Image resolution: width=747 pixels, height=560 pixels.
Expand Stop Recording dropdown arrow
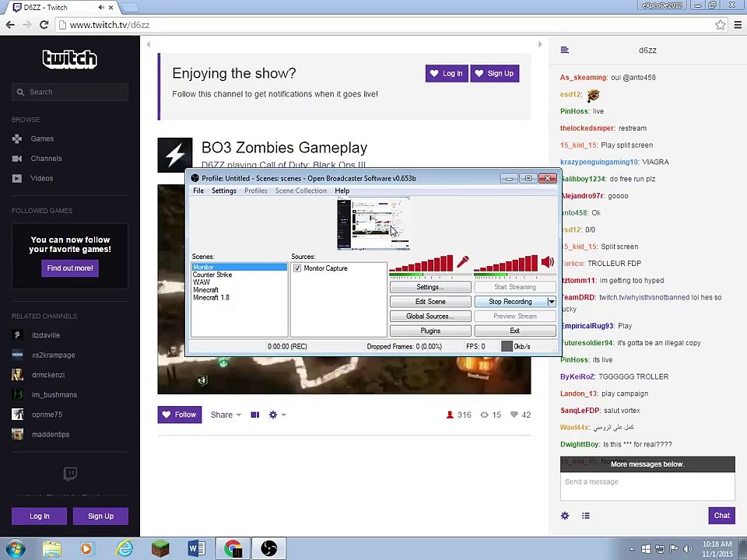pyautogui.click(x=551, y=302)
